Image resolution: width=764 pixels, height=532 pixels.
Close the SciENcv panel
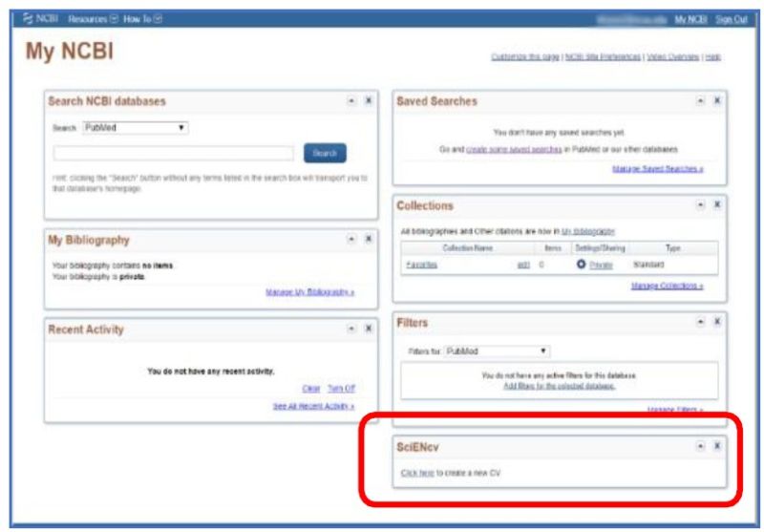point(717,446)
